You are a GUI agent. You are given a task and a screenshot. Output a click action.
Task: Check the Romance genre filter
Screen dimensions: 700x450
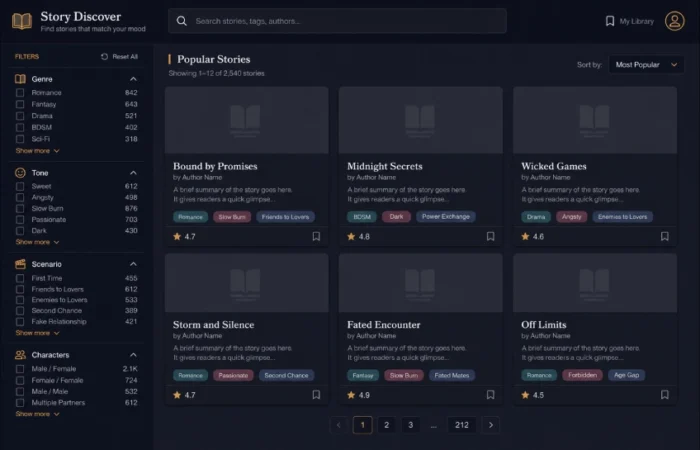click(x=20, y=93)
